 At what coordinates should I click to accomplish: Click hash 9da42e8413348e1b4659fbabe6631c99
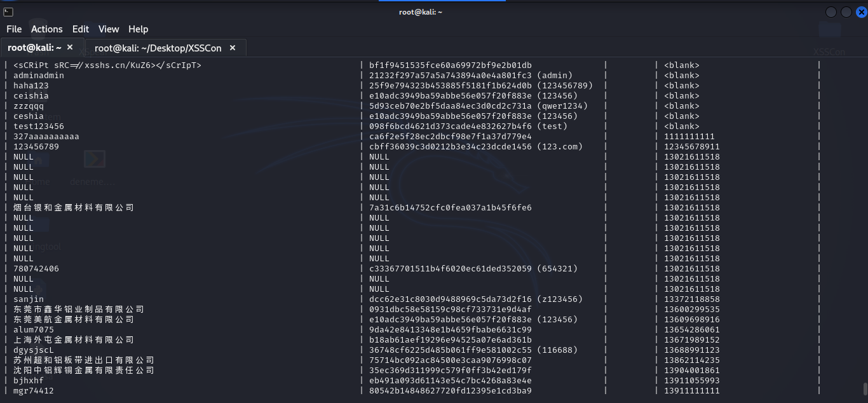pyautogui.click(x=451, y=330)
